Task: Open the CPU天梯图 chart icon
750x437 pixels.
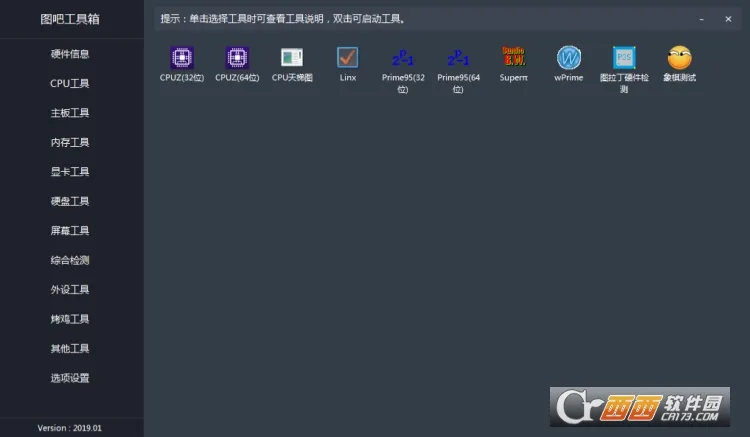Action: pyautogui.click(x=292, y=58)
